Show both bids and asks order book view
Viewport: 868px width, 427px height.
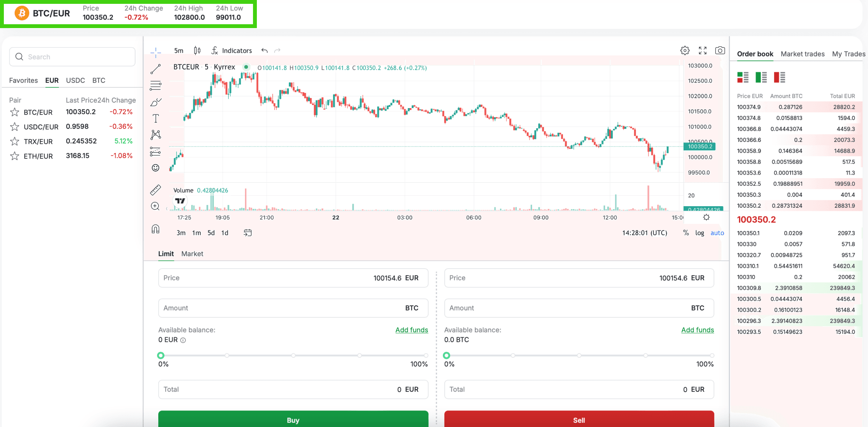pyautogui.click(x=743, y=77)
